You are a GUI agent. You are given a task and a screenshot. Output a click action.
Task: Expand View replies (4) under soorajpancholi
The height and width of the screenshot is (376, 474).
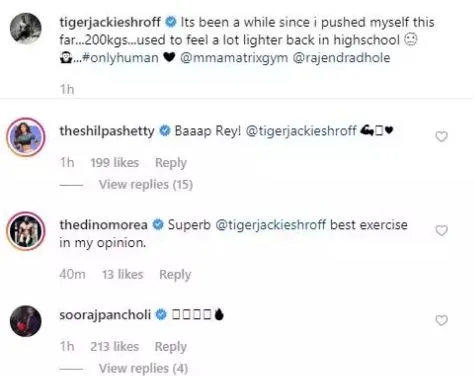coord(143,368)
